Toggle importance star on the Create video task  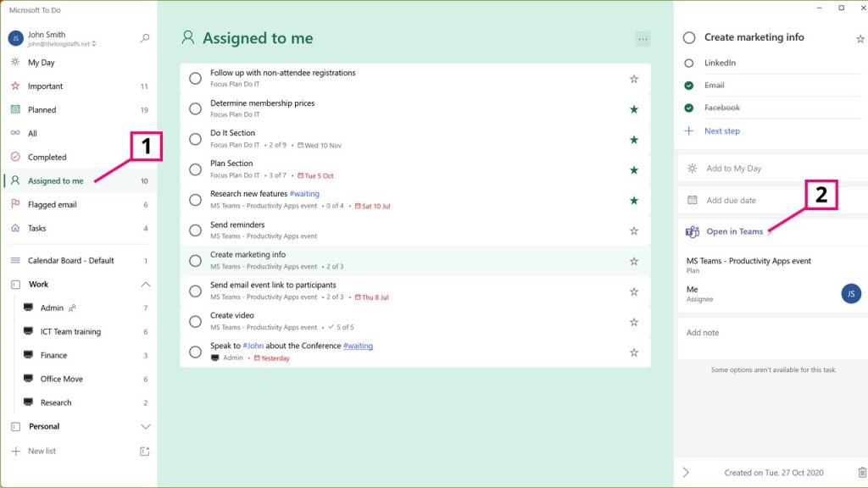(x=633, y=322)
